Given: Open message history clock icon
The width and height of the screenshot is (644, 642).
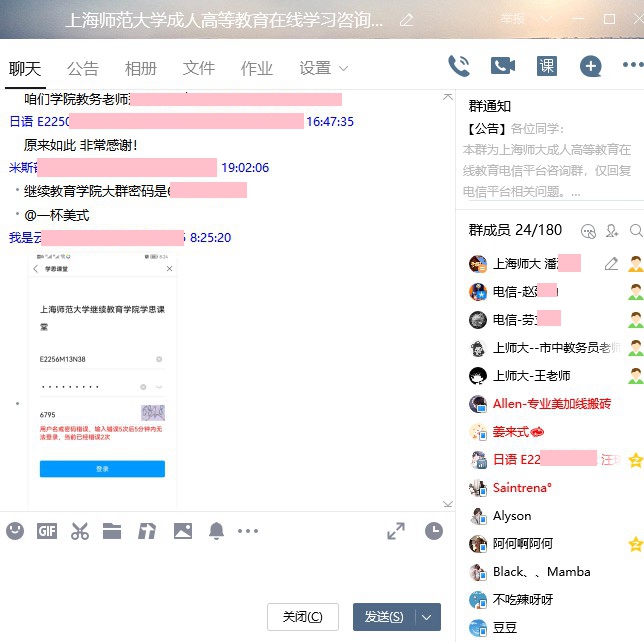Looking at the screenshot, I should tap(433, 531).
